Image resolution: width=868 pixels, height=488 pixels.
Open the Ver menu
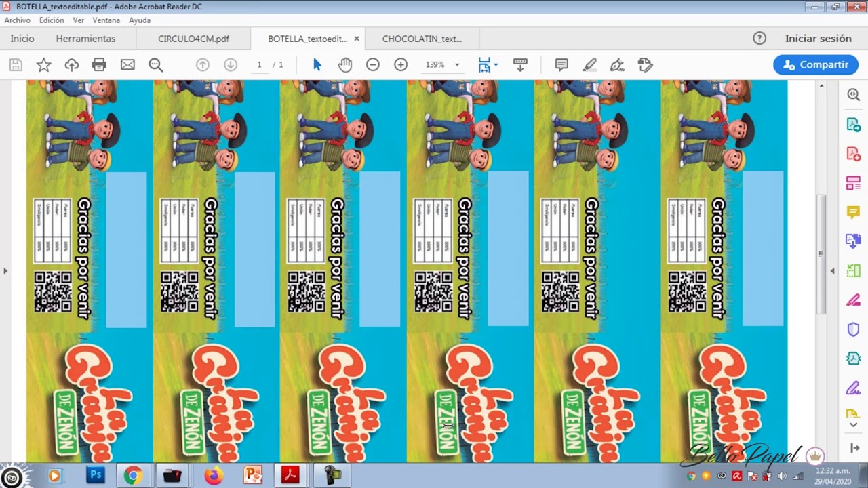pyautogui.click(x=79, y=20)
